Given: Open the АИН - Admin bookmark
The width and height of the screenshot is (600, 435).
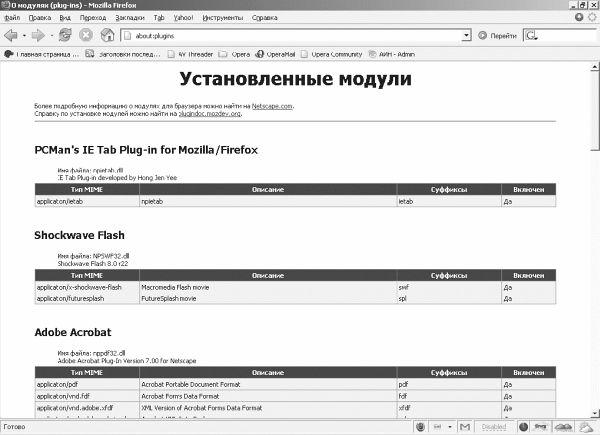Looking at the screenshot, I should [x=391, y=54].
